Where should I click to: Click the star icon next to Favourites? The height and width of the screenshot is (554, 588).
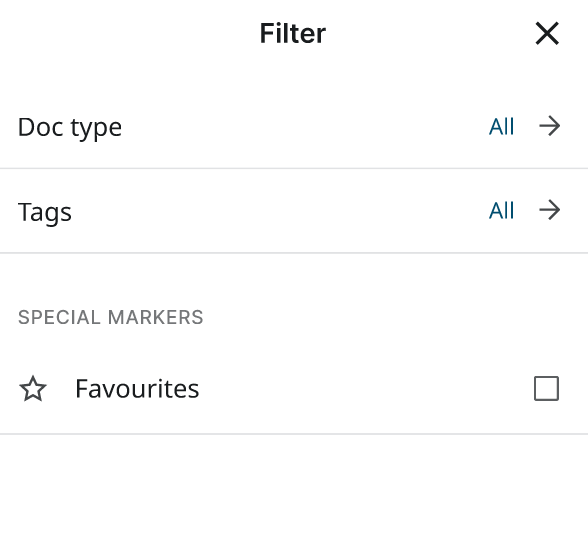[33, 389]
